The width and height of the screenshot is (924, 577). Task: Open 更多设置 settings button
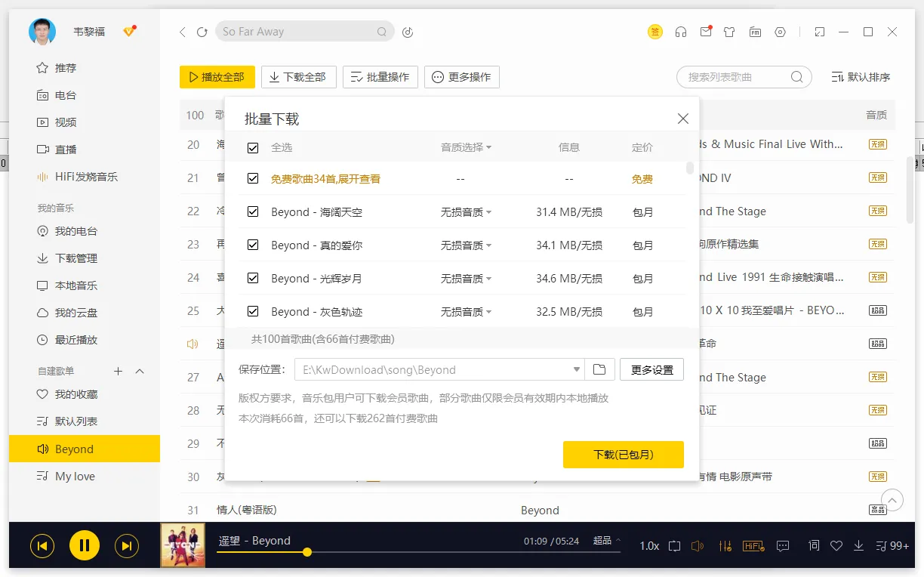[x=651, y=369]
